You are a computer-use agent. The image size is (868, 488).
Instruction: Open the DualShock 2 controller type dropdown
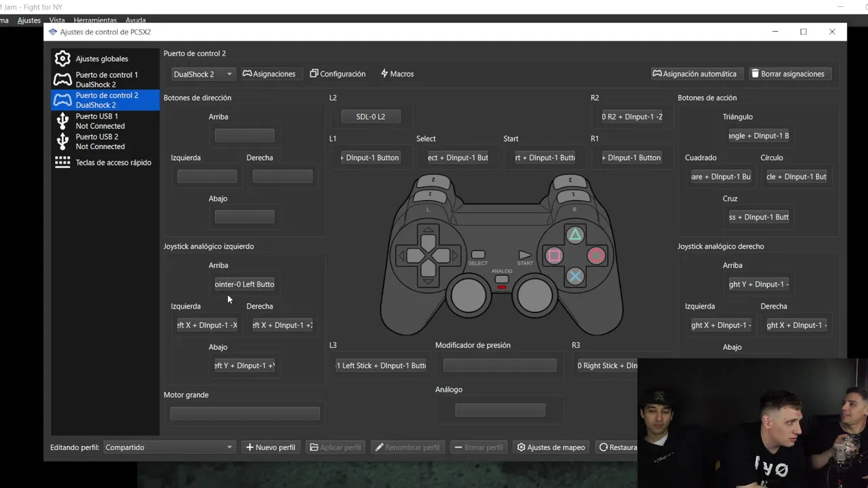coord(203,74)
